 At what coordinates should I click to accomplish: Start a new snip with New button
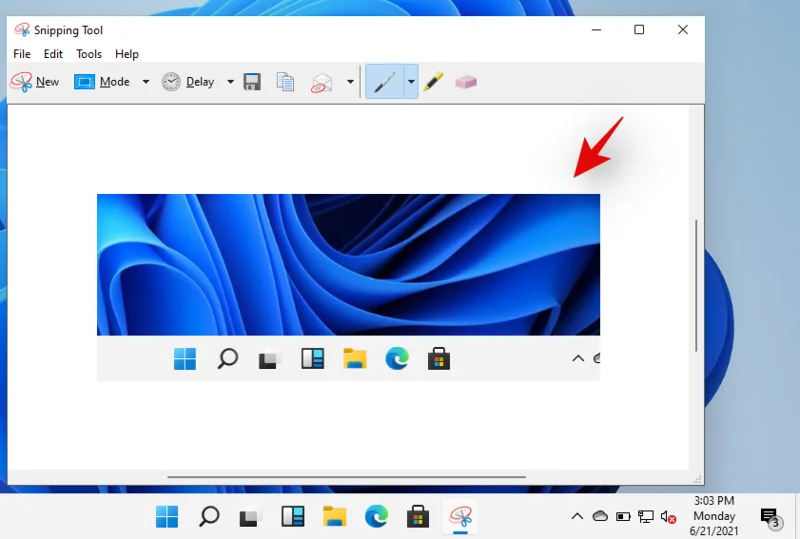[35, 82]
